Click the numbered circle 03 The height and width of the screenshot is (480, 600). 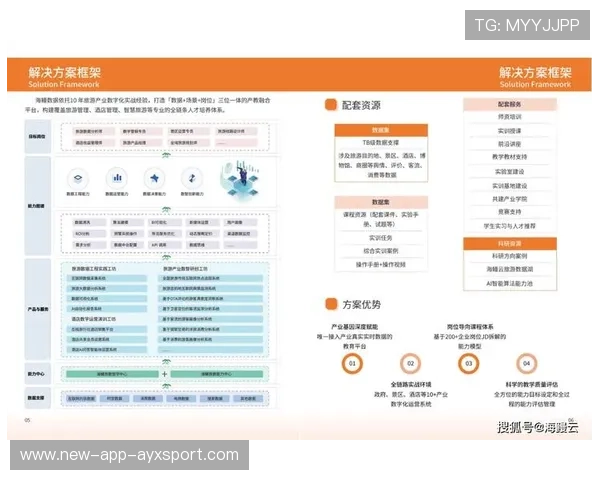469,363
